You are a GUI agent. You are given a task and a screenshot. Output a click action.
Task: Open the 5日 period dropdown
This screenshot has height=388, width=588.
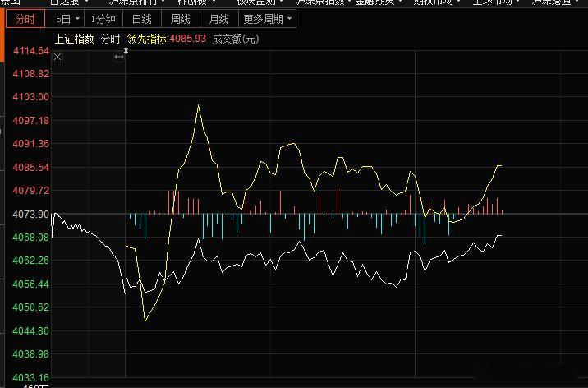click(x=67, y=19)
